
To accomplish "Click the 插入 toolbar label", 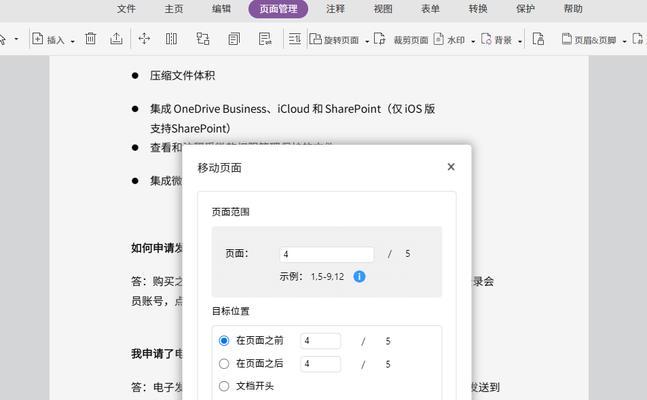I will pyautogui.click(x=56, y=40).
